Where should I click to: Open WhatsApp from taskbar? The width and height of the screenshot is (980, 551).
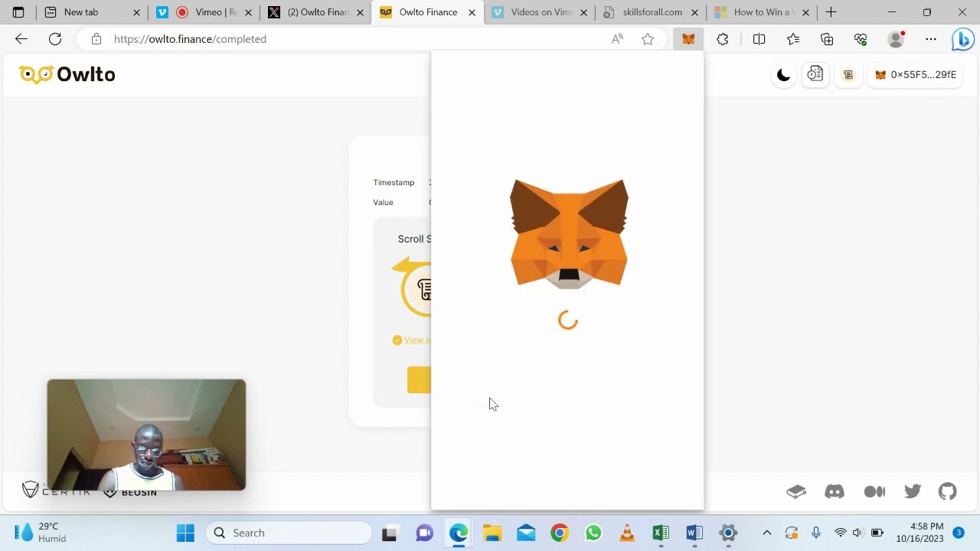(593, 533)
